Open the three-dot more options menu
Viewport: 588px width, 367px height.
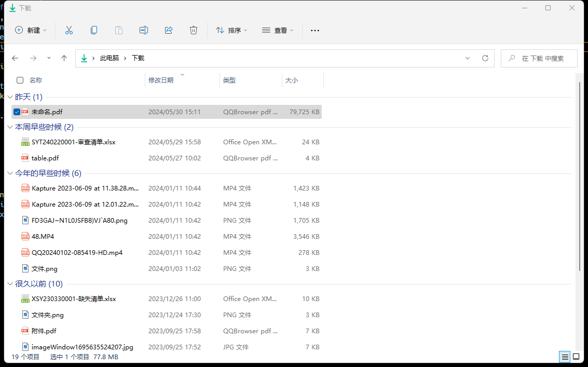coord(315,31)
